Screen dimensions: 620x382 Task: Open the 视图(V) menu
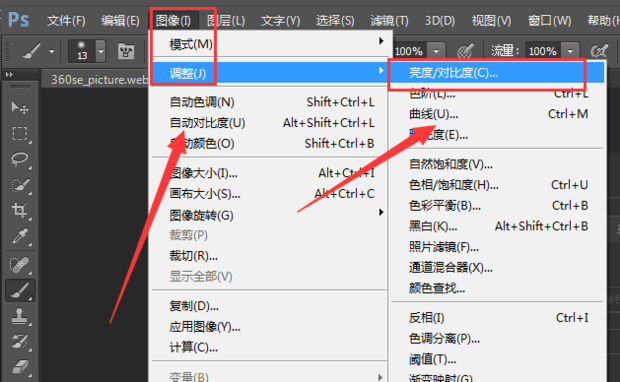click(x=491, y=20)
